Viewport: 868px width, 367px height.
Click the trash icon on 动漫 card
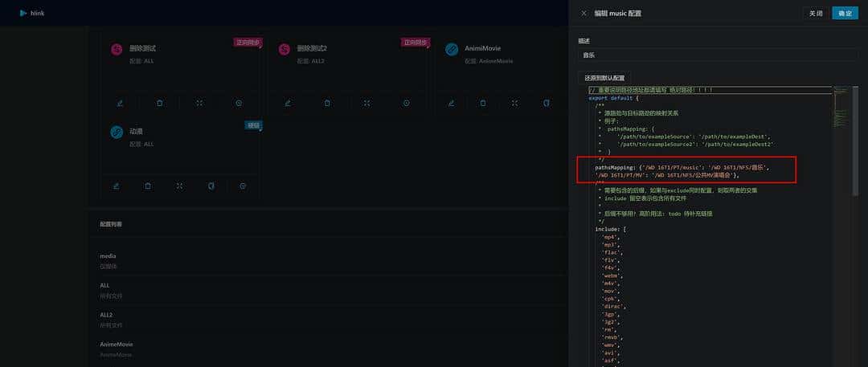[148, 186]
